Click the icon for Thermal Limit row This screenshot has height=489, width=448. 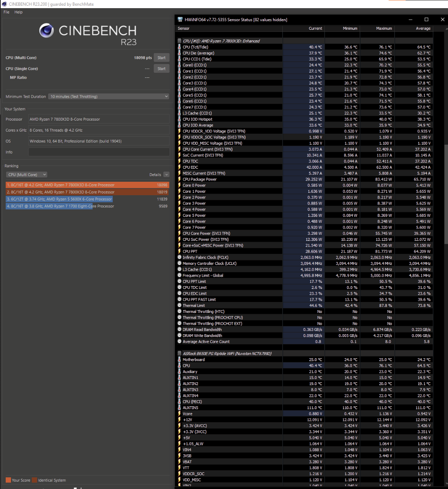point(179,306)
